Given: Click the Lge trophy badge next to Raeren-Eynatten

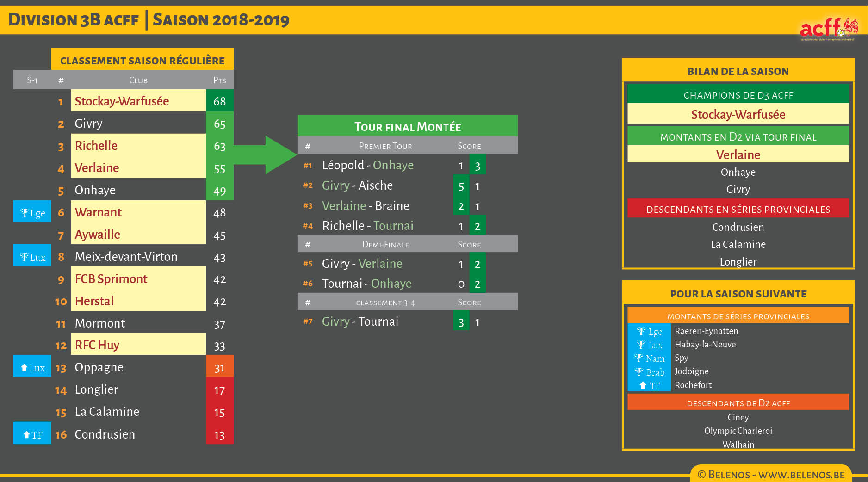Looking at the screenshot, I should tap(649, 331).
